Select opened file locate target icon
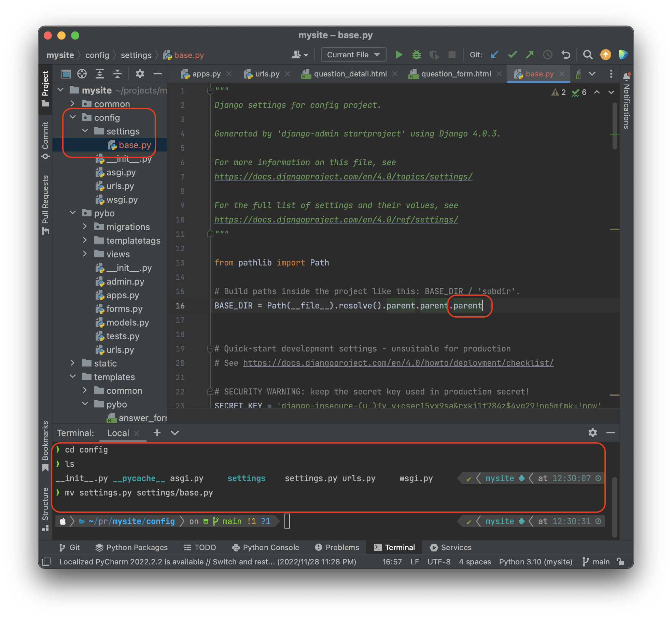The image size is (672, 619). (82, 74)
